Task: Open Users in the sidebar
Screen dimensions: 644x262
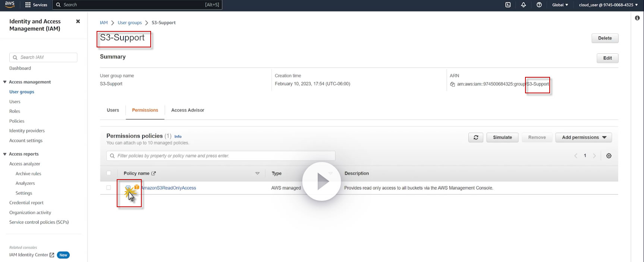Action: (x=15, y=102)
